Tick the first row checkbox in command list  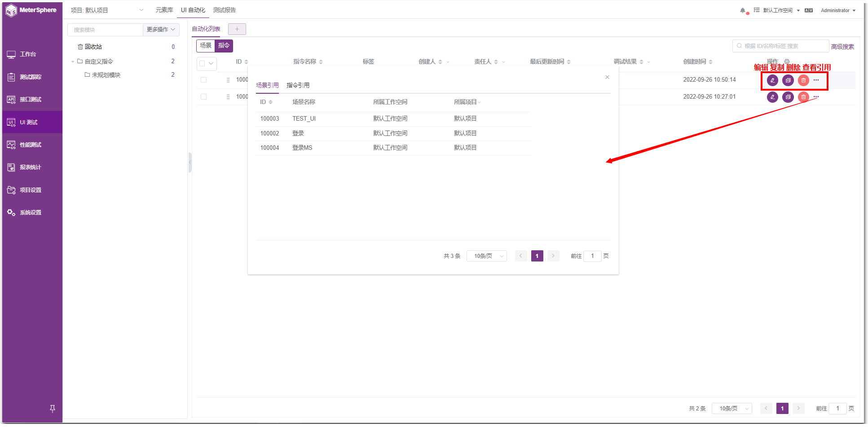(x=203, y=80)
